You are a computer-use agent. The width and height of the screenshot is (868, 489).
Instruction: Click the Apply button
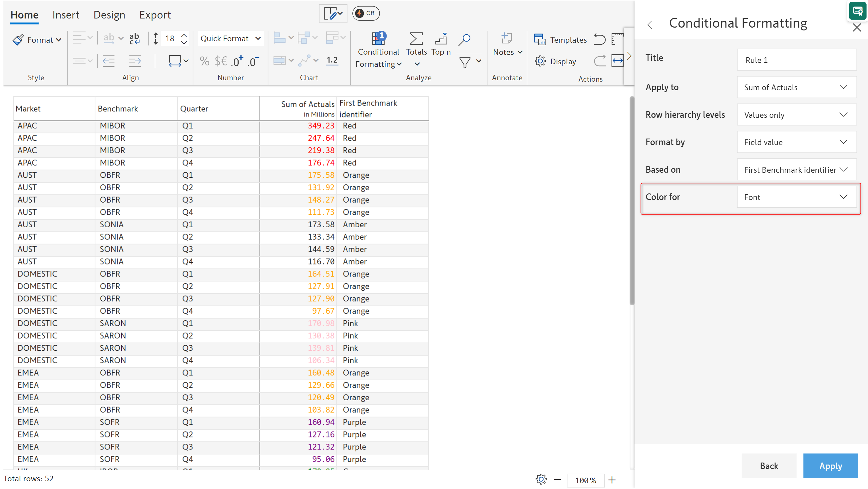coord(830,466)
